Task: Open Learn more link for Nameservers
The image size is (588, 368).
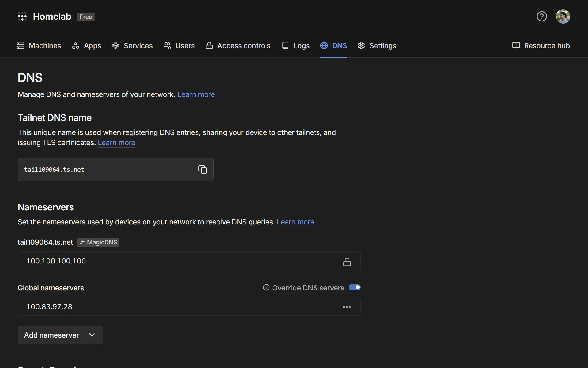Action: 295,222
